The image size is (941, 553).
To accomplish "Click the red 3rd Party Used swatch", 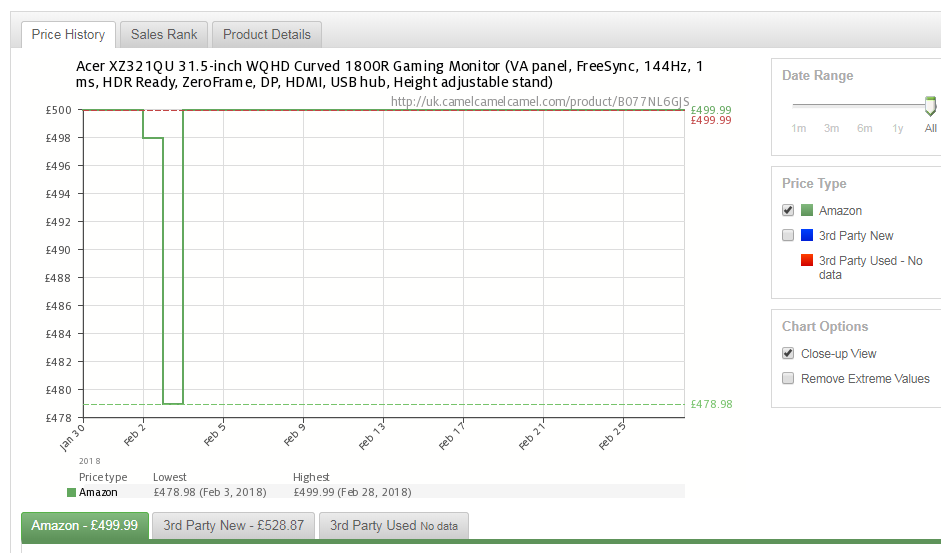I will 807,261.
